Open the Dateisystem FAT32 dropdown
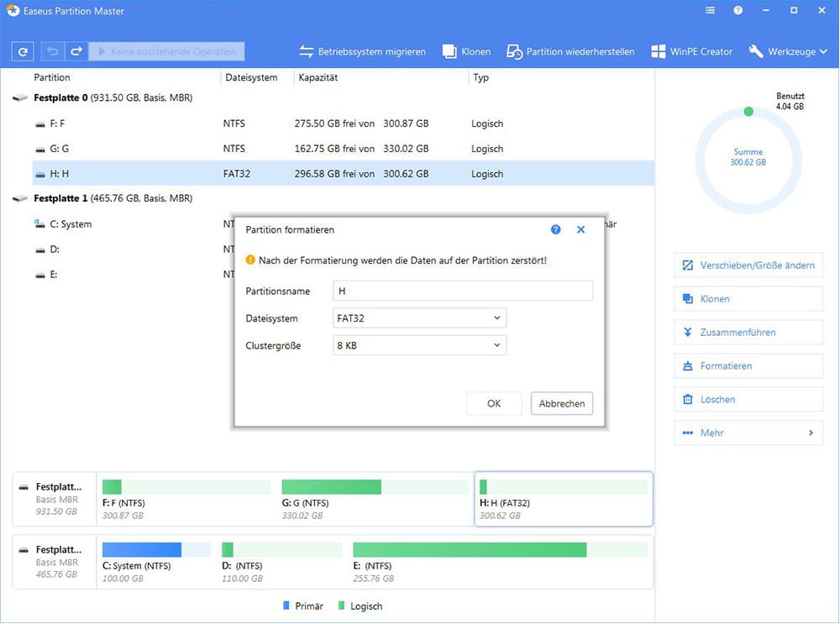This screenshot has height=624, width=840. point(419,318)
